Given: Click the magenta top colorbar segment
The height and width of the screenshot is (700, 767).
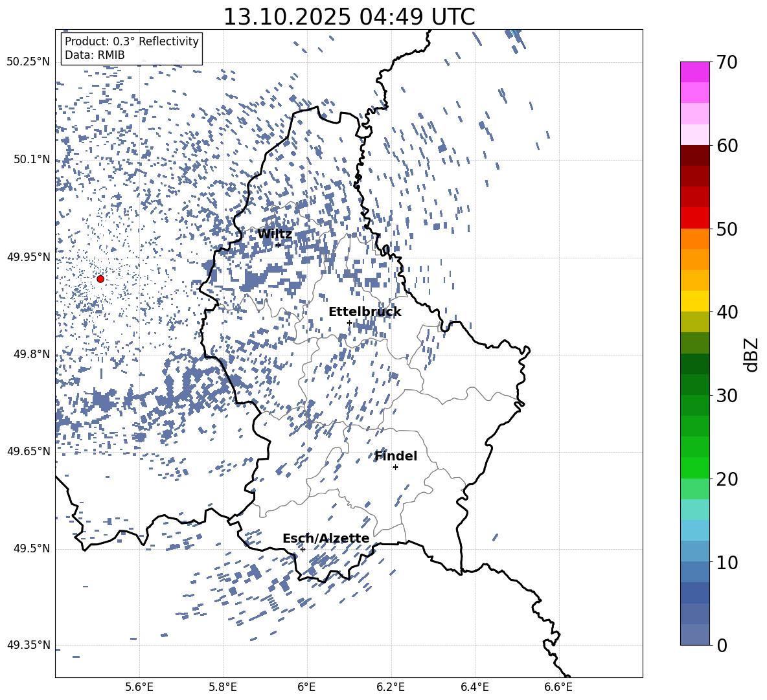Looking at the screenshot, I should pyautogui.click(x=694, y=72).
